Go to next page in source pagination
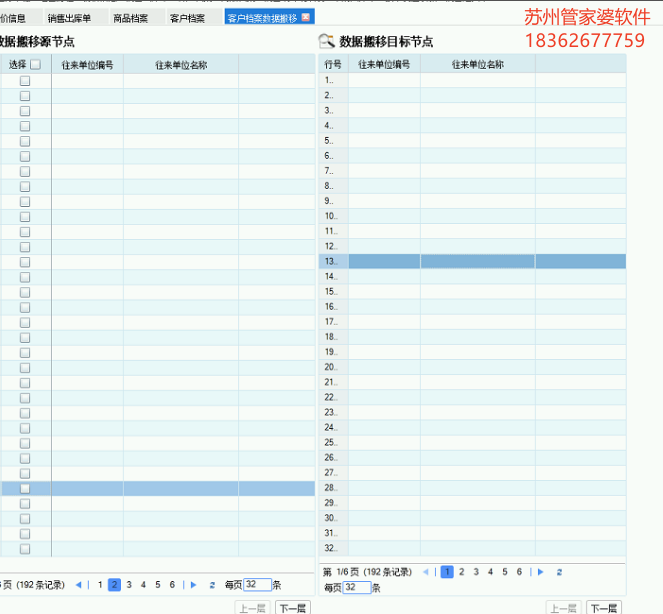Screen dimensions: 663x614 pos(193,585)
